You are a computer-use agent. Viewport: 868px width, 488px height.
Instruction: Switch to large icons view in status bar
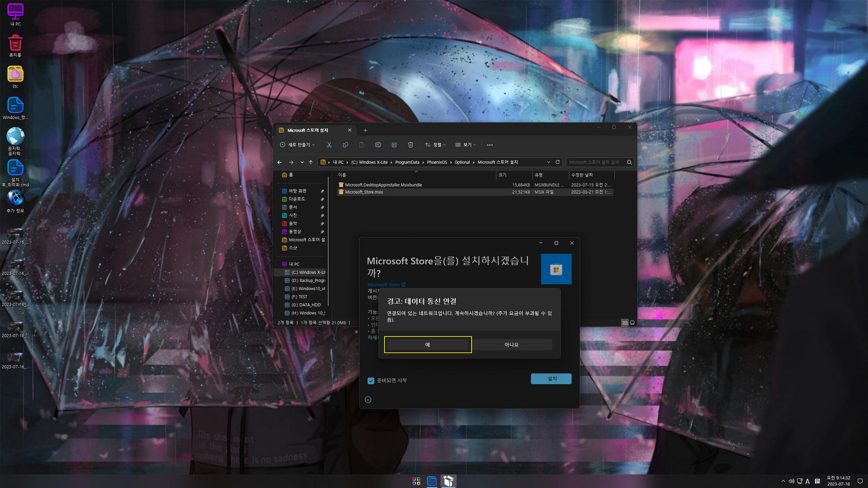(632, 323)
